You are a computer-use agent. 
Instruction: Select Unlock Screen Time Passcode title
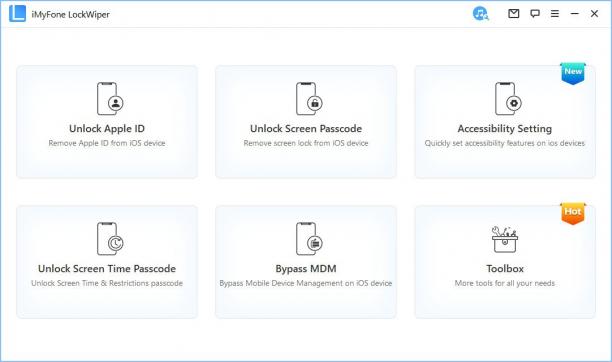[107, 269]
